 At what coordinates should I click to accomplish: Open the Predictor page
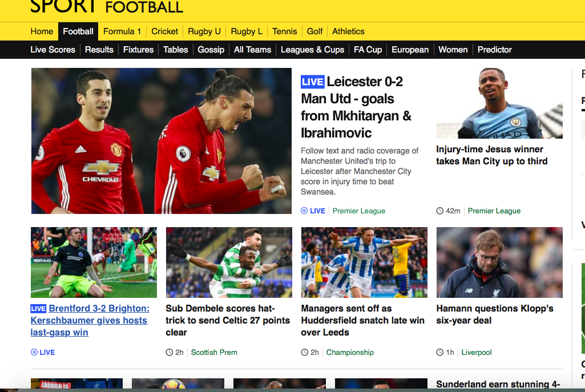pyautogui.click(x=494, y=50)
